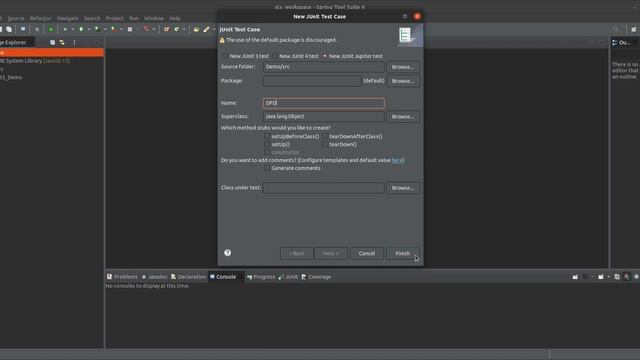Click the Save All toolbar icon

tap(9, 29)
